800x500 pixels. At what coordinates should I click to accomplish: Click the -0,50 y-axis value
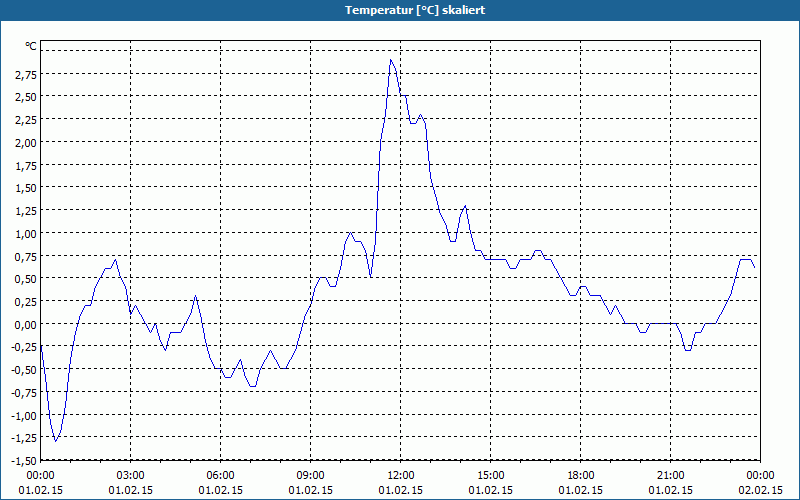(x=24, y=370)
